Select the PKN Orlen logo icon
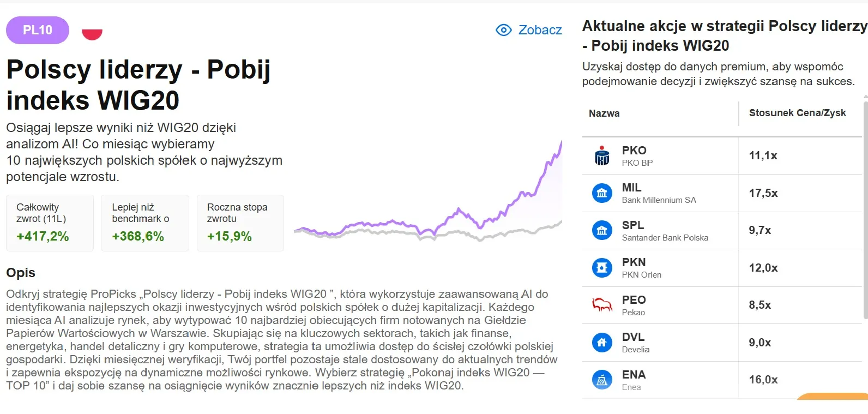The height and width of the screenshot is (414, 868). coord(602,267)
